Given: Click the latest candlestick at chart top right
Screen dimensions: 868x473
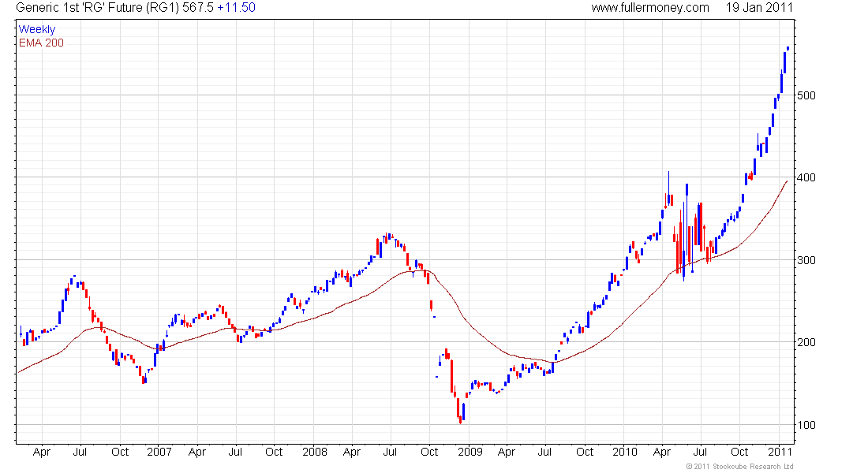Looking at the screenshot, I should [x=788, y=49].
